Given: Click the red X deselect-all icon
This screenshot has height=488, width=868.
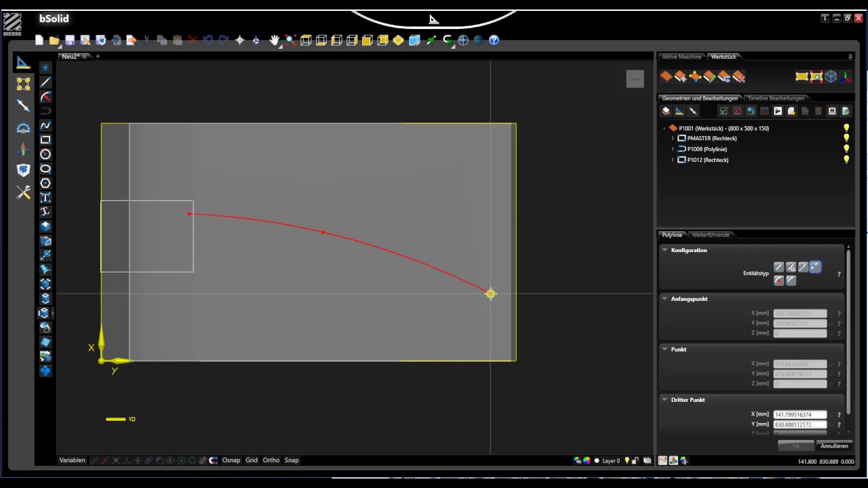Looking at the screenshot, I should tap(737, 110).
